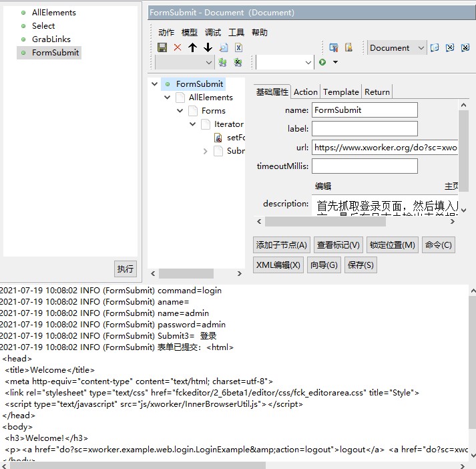476x469 pixels.
Task: Switch to the Template tab
Action: pos(341,92)
